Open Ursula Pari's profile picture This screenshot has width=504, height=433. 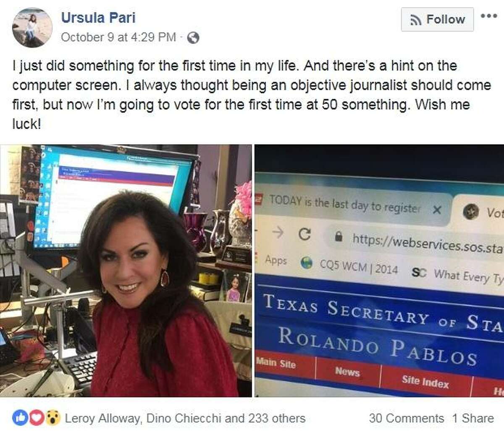coord(32,27)
